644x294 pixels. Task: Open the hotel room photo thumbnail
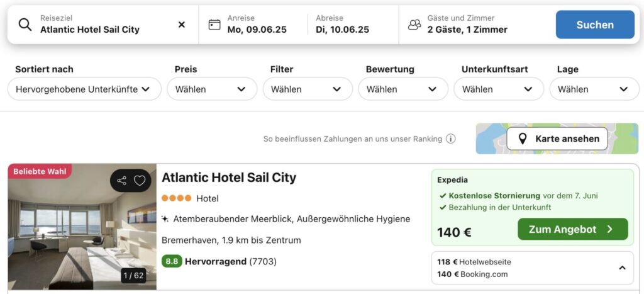[x=82, y=227]
